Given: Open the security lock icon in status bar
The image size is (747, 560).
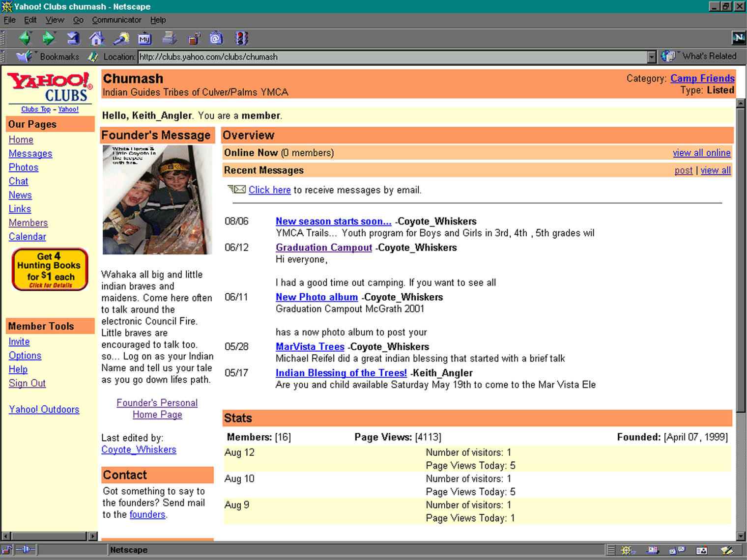Looking at the screenshot, I should [x=7, y=550].
